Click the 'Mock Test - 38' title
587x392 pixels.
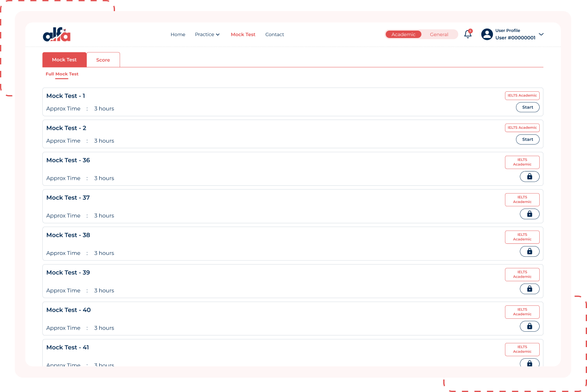68,235
